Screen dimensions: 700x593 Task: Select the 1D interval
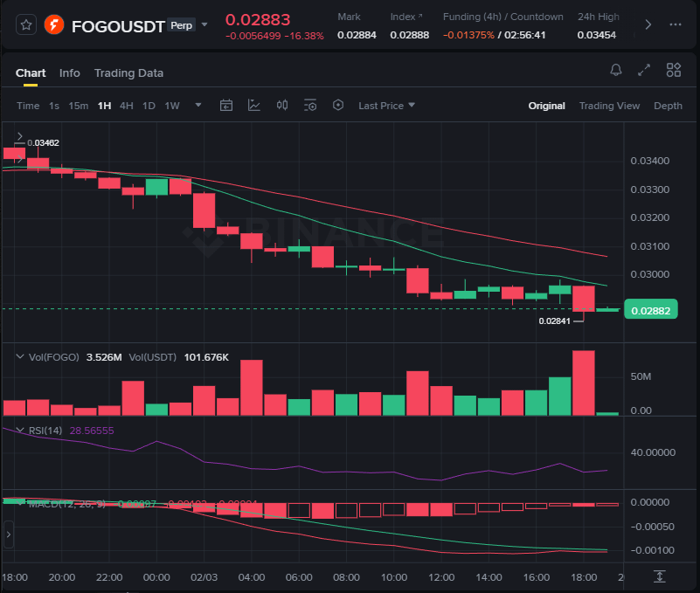(x=149, y=106)
